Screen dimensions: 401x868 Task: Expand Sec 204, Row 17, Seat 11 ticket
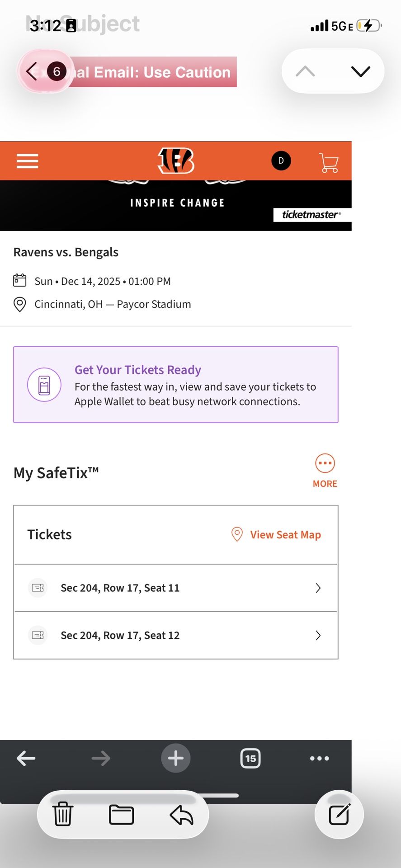pos(176,588)
